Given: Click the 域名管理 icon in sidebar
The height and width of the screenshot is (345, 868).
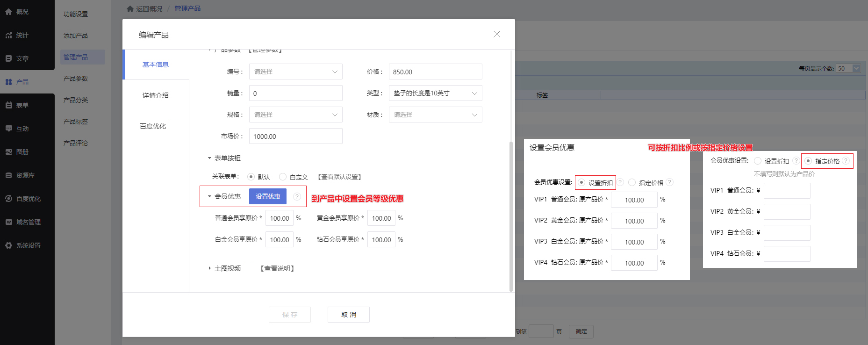Looking at the screenshot, I should (8, 222).
